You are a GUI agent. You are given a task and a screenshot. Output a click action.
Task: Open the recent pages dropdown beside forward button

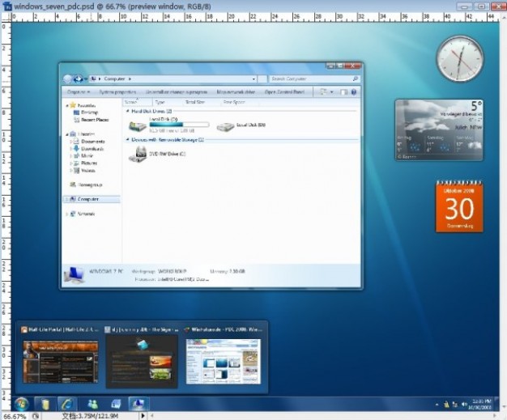click(x=86, y=78)
